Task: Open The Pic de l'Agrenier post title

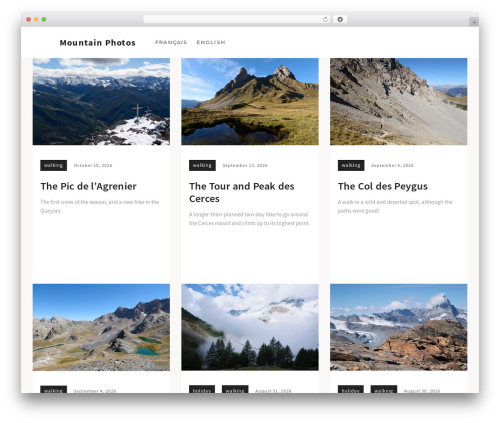Action: pos(88,186)
